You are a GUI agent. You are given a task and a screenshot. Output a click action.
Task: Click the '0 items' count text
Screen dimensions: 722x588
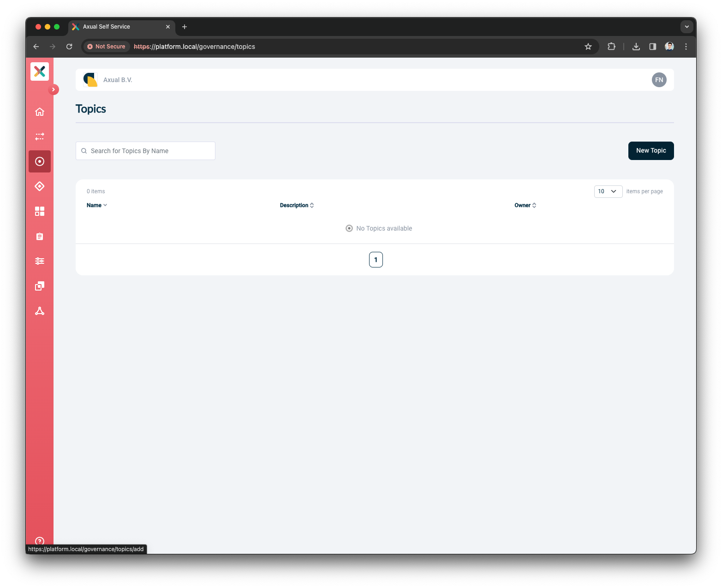tap(96, 191)
